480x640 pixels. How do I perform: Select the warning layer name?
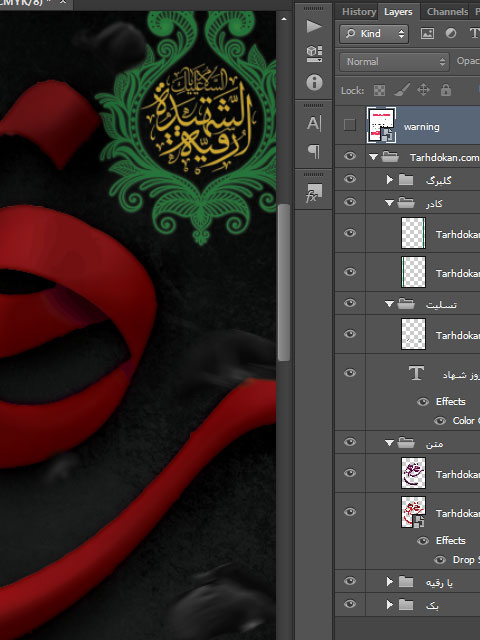coord(422,127)
